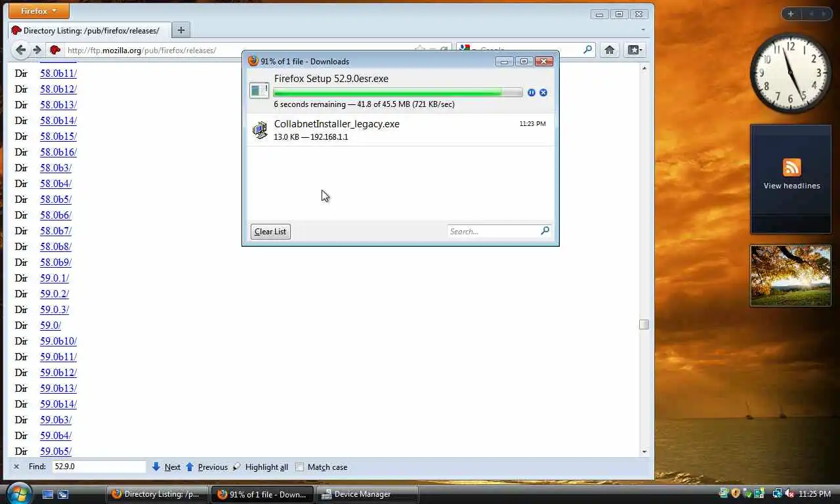
Task: Close the Find bar with the X icon
Action: click(x=16, y=467)
